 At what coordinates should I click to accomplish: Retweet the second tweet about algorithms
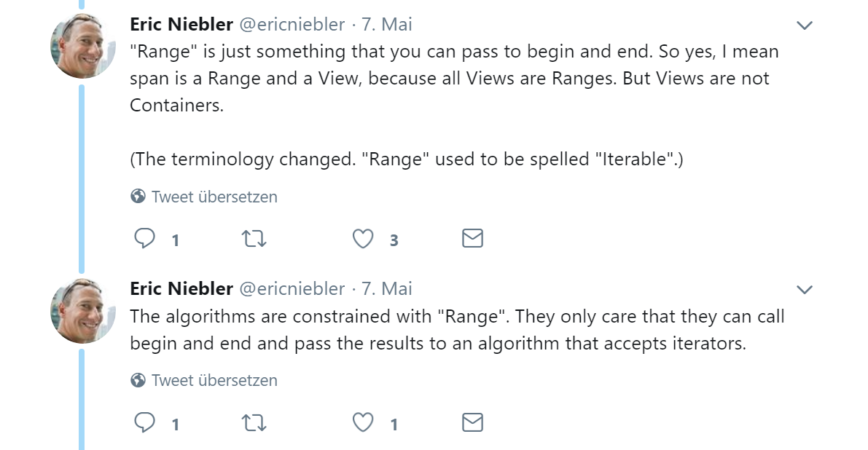point(254,423)
